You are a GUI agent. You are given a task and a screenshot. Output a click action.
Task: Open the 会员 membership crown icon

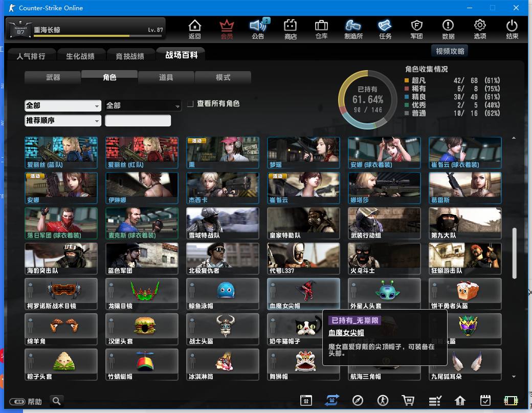tap(227, 29)
